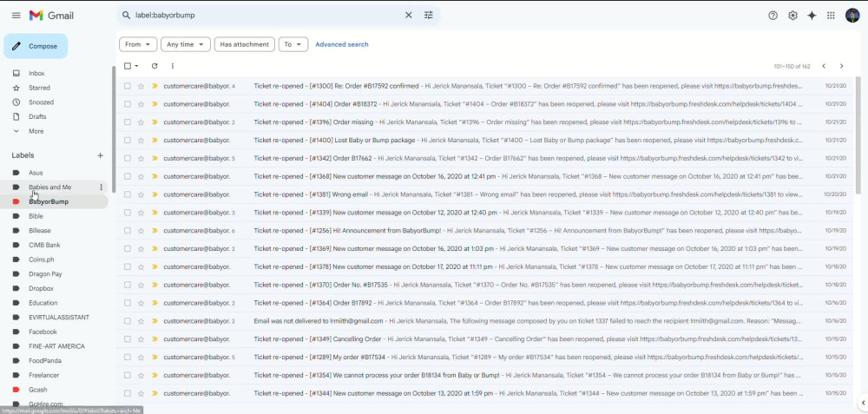Screen dimensions: 868x414
Task: Open the Settings gear icon
Action: [x=792, y=16]
